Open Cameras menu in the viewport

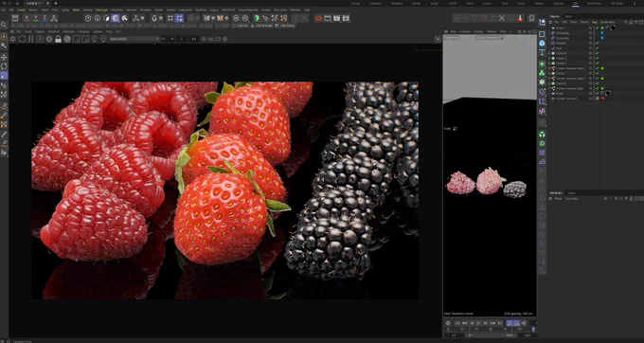465,31
